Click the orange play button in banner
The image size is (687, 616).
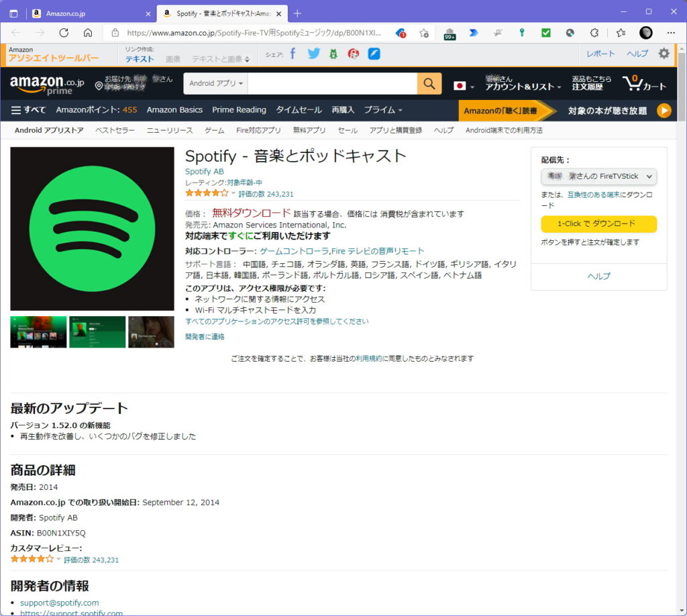(x=664, y=111)
